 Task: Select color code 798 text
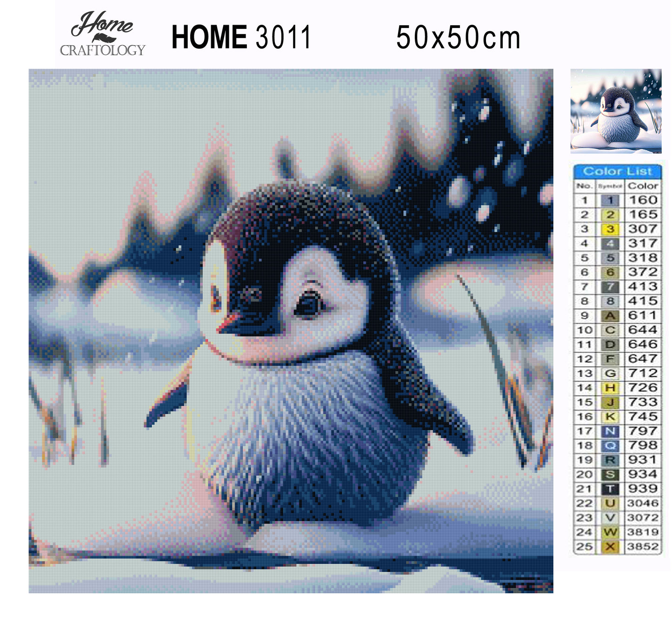(x=643, y=445)
